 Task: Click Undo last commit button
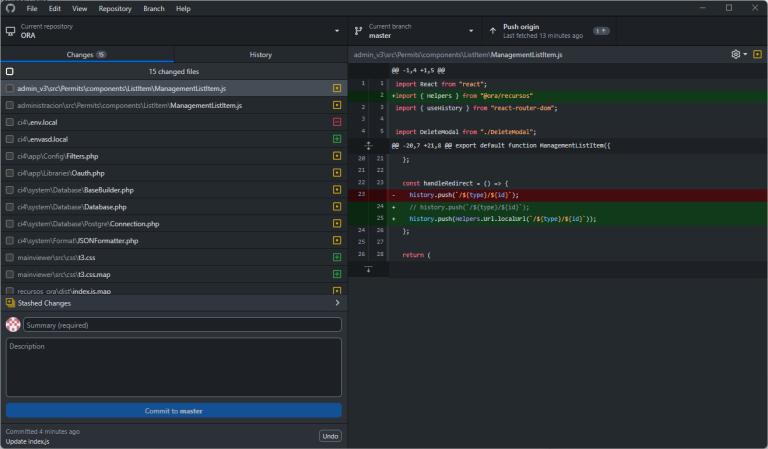[330, 436]
